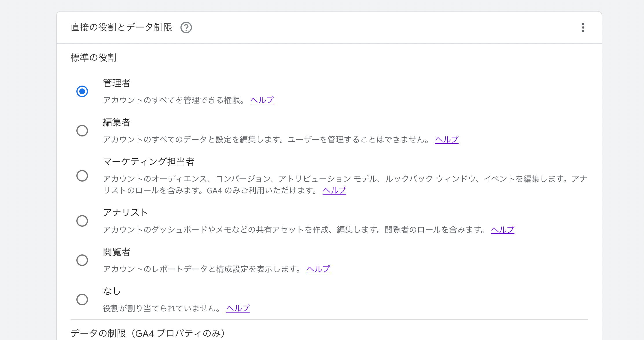Open the ヘルプ link for 管理者

pyautogui.click(x=261, y=100)
